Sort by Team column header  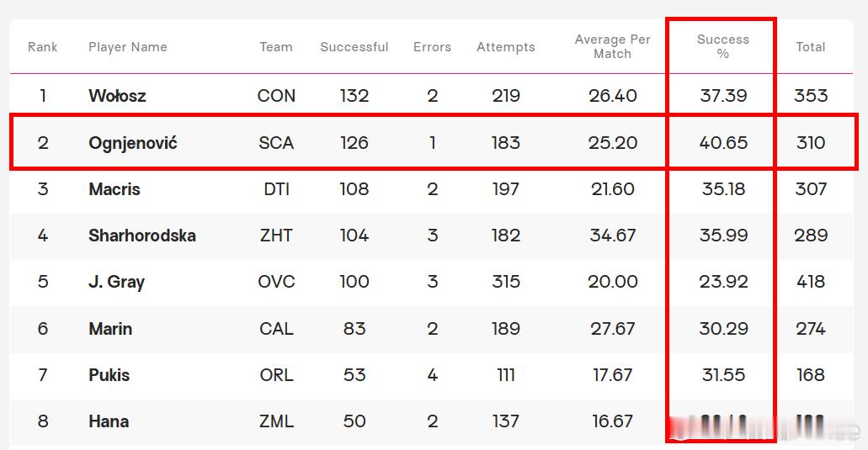[x=276, y=47]
